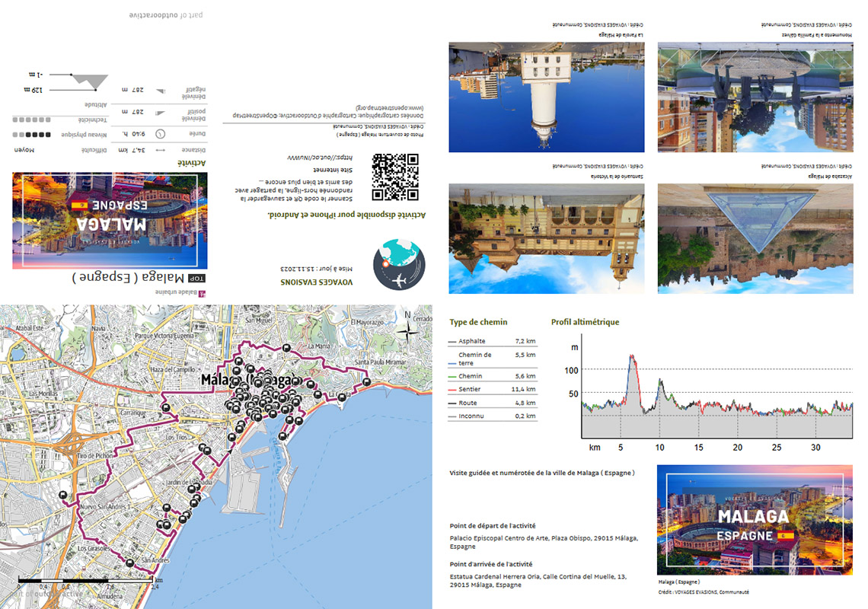Screen dimensions: 868x609
Task: Click the 'El Mayorazgo' map label
Action: click(367, 322)
